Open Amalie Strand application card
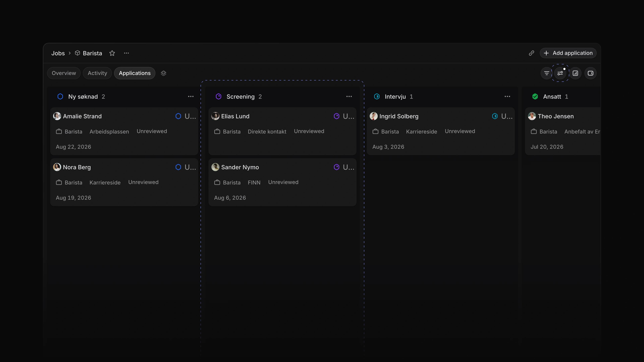The width and height of the screenshot is (644, 362). (x=124, y=131)
